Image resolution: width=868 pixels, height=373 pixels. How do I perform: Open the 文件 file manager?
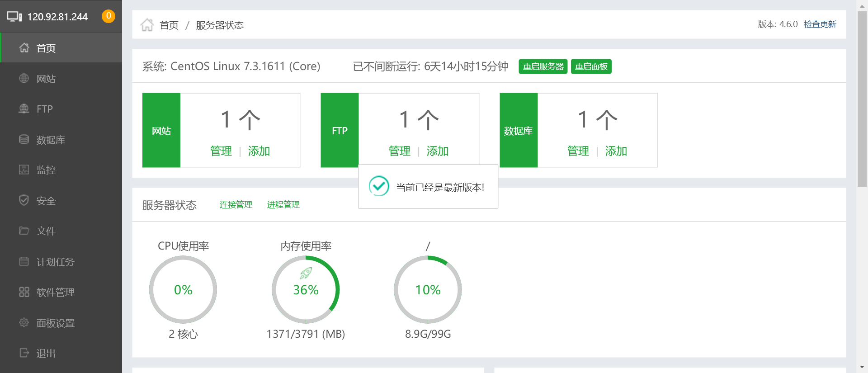(x=61, y=231)
